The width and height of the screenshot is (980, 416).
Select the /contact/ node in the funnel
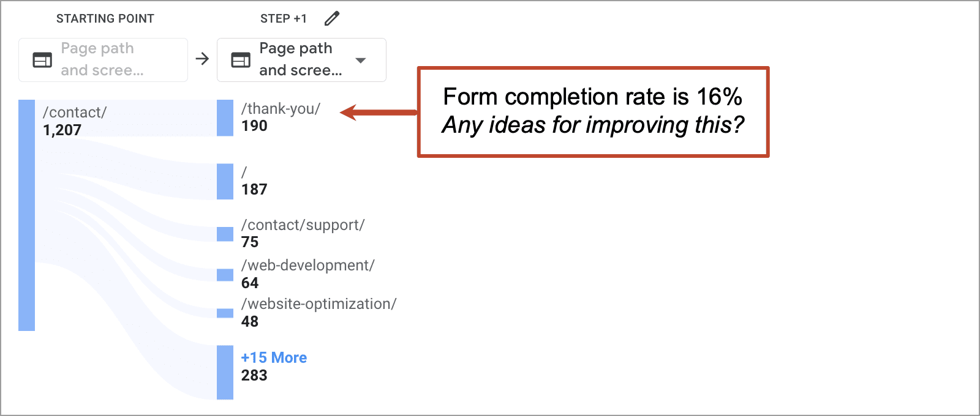click(26, 214)
